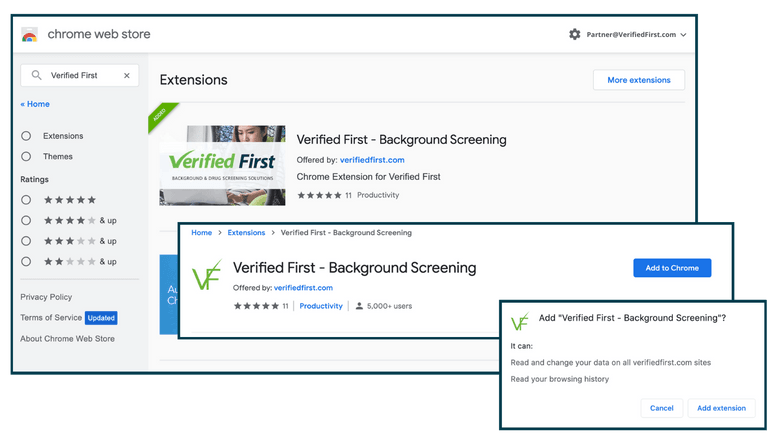Filter by five-star rating radio button
Screen dimensions: 780x439
(x=26, y=200)
